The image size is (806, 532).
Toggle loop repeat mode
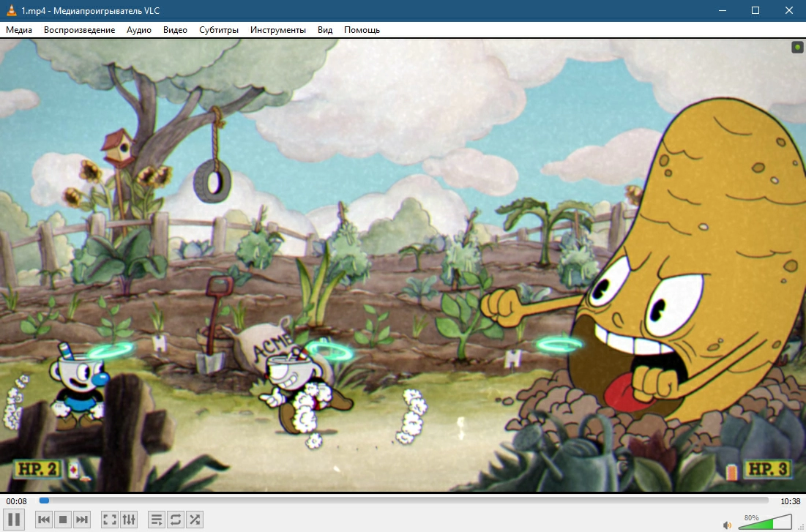click(175, 519)
